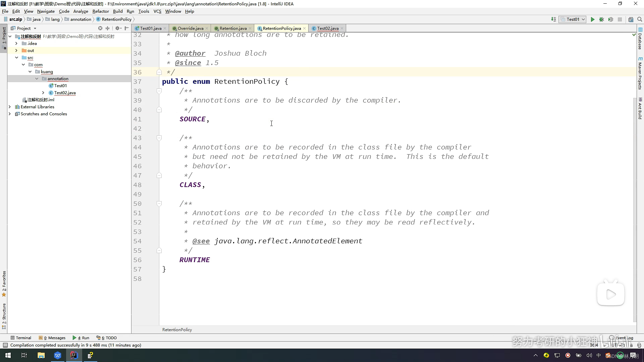Open the Refactor menu
The height and width of the screenshot is (362, 644).
100,11
